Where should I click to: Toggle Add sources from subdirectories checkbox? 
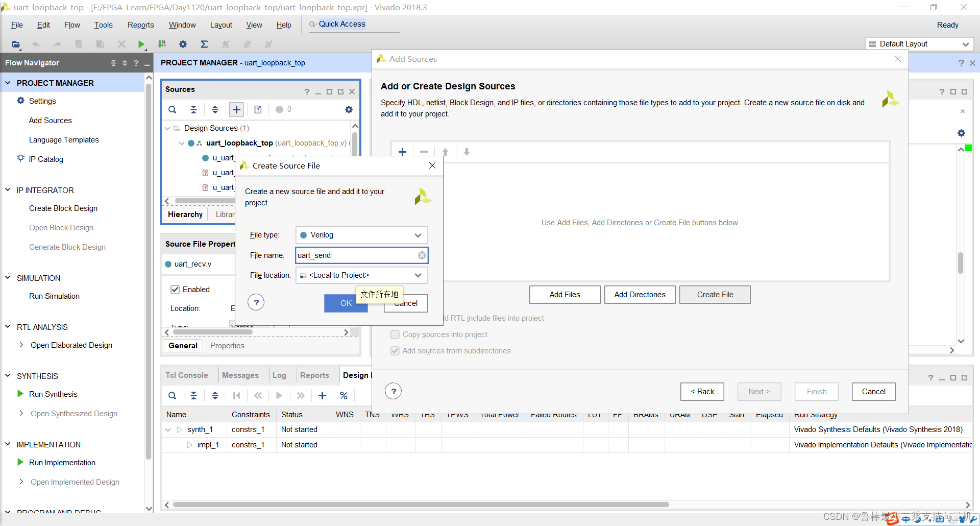click(x=395, y=351)
